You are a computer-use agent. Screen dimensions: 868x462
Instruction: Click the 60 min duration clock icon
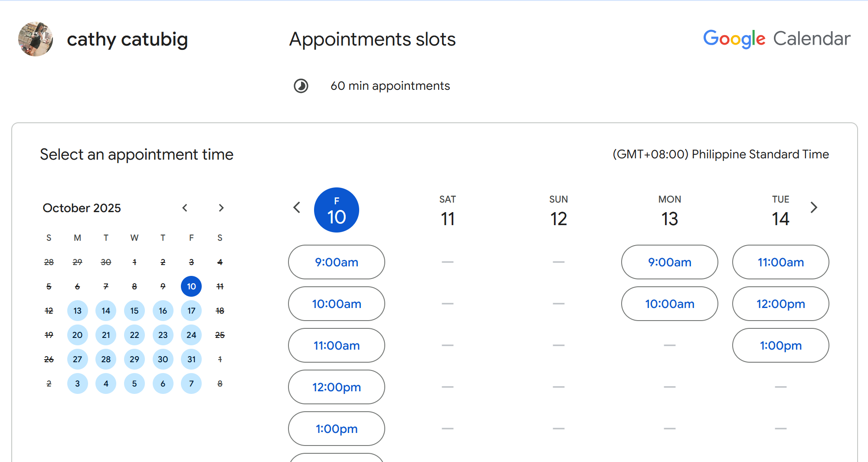click(x=301, y=86)
